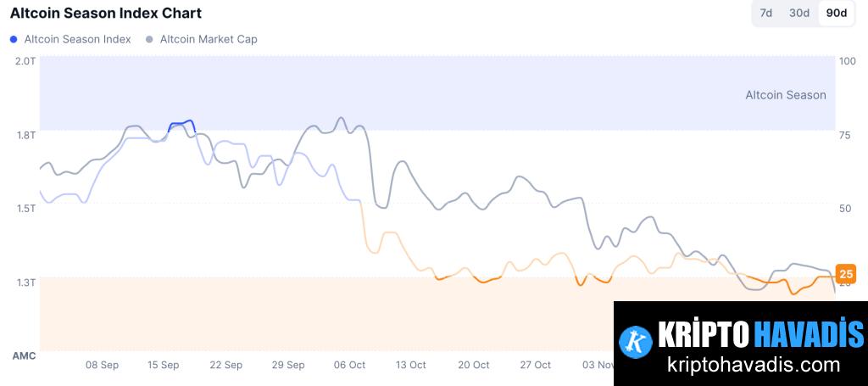The width and height of the screenshot is (868, 386).
Task: Click the 100 right axis label
Action: click(x=846, y=61)
